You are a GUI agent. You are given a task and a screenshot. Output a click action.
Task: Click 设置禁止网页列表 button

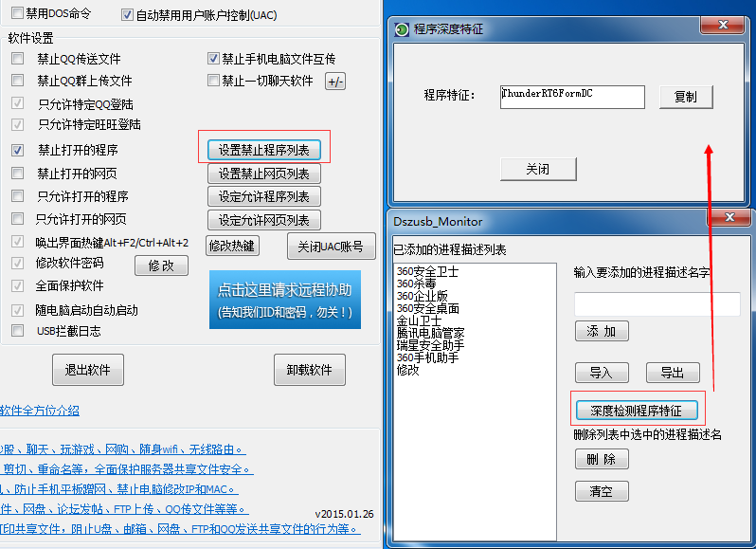click(x=263, y=174)
